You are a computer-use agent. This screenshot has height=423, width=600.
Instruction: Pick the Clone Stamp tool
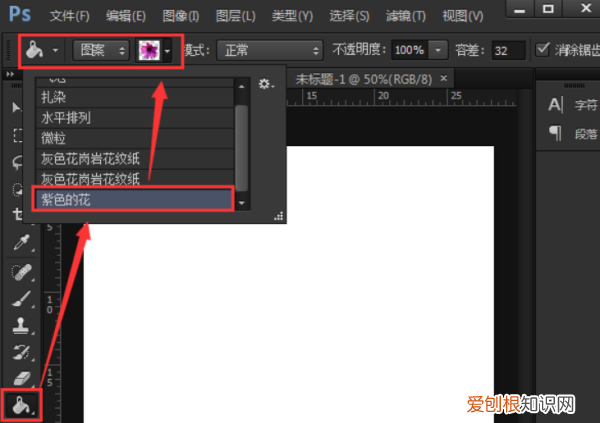[x=18, y=325]
